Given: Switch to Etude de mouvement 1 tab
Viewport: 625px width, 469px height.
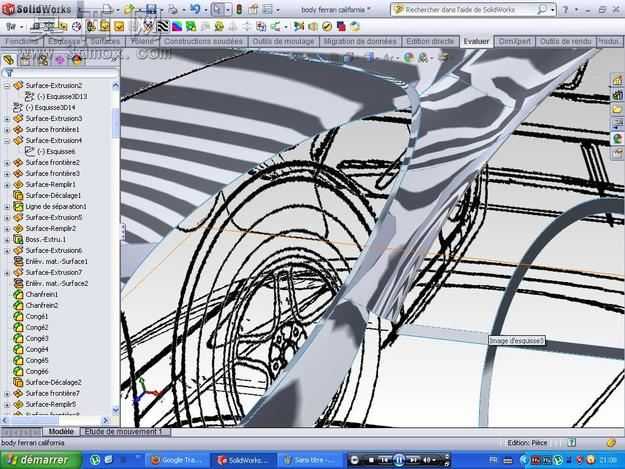Looking at the screenshot, I should pos(124,432).
